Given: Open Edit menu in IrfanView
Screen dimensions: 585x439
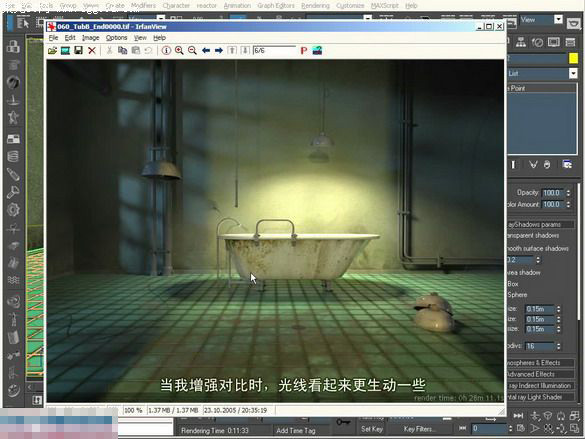Looking at the screenshot, I should click(70, 38).
